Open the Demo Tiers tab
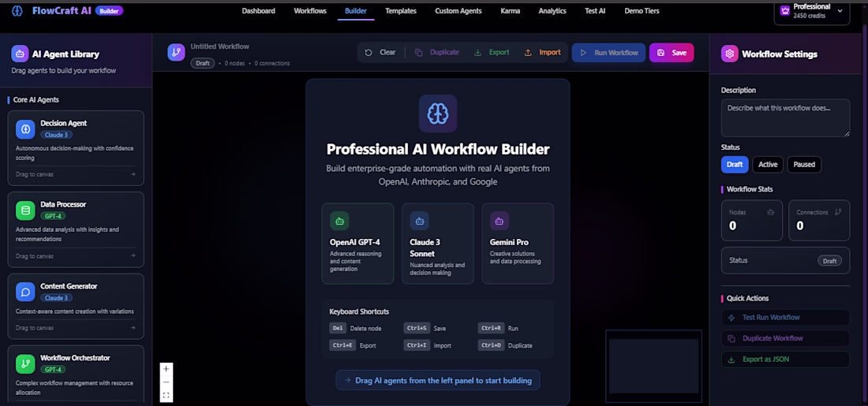Image resolution: width=868 pixels, height=406 pixels. click(x=642, y=11)
